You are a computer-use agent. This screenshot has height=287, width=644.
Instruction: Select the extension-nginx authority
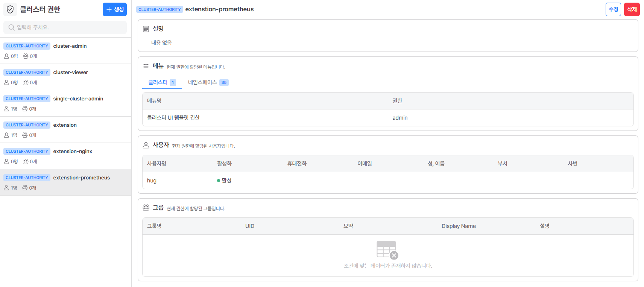coord(65,156)
